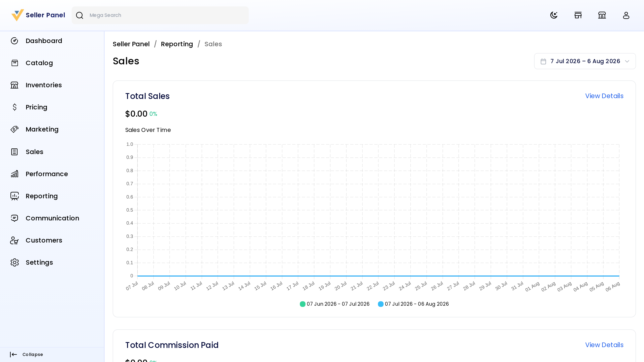The height and width of the screenshot is (362, 644).
Task: Toggle blue legend swatch 07 Jul 2026 series
Action: point(381,304)
